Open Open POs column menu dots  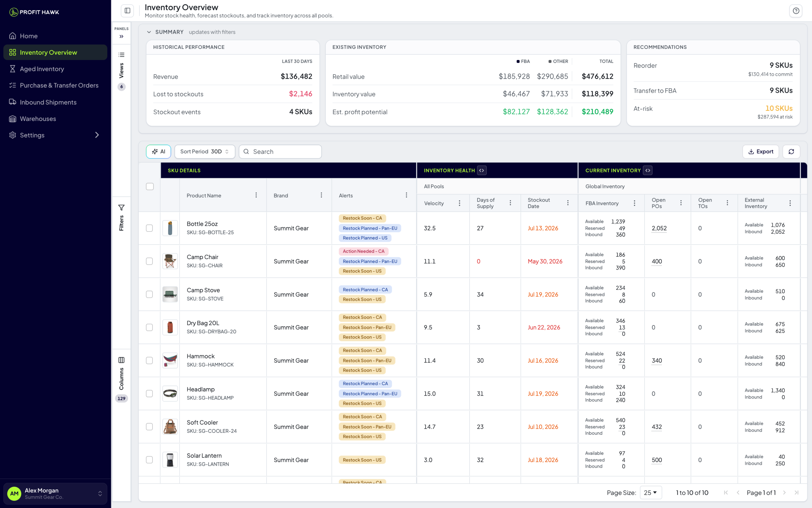click(681, 203)
